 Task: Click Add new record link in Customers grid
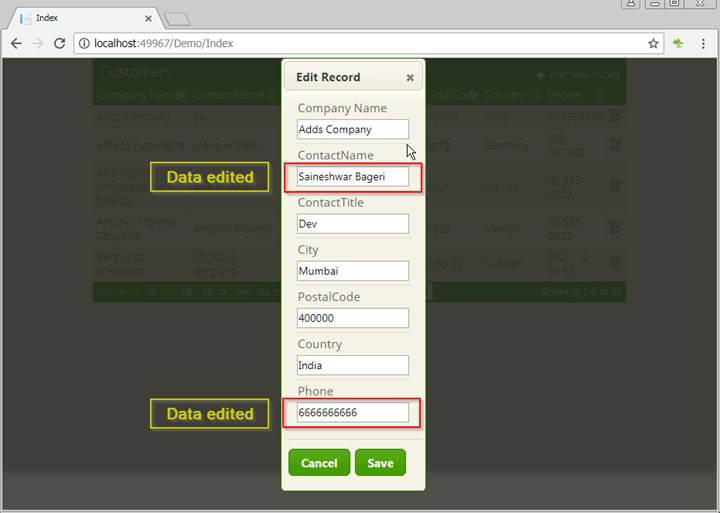578,75
